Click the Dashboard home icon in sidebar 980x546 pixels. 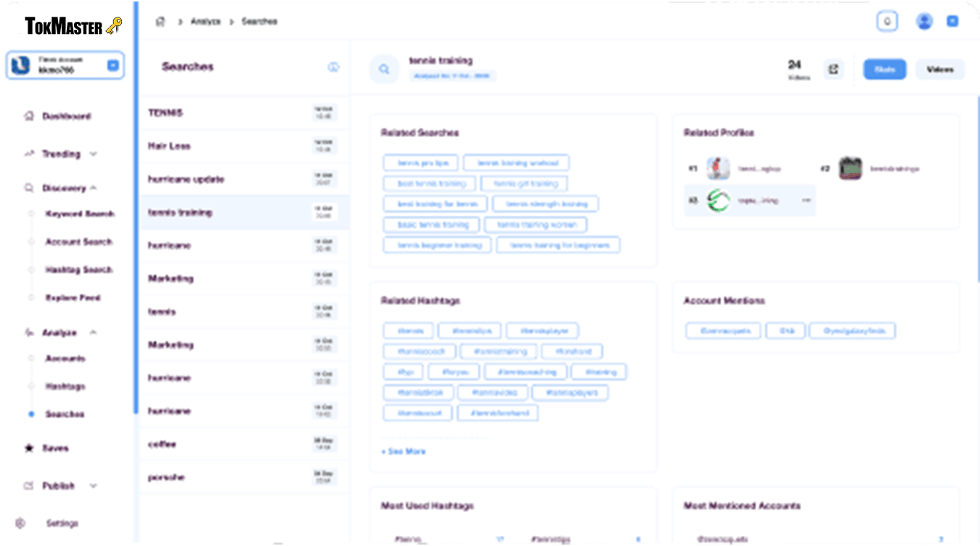[29, 116]
